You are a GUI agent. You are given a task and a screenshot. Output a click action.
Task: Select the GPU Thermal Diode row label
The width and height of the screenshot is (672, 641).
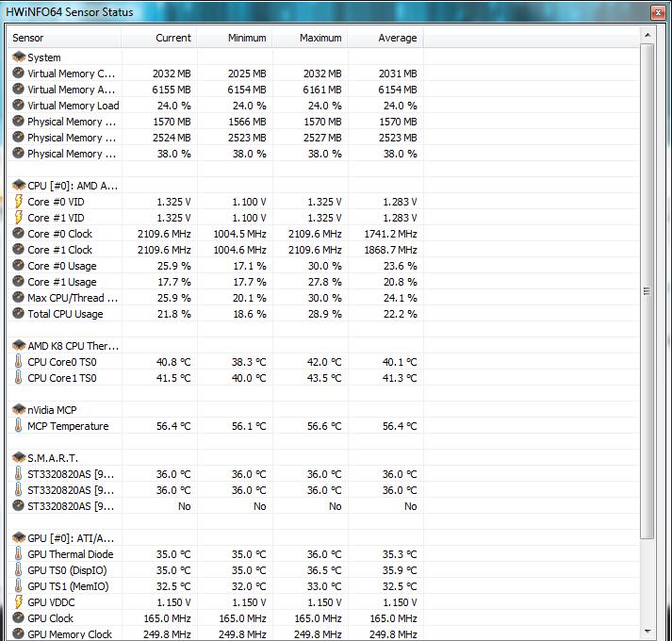71,554
